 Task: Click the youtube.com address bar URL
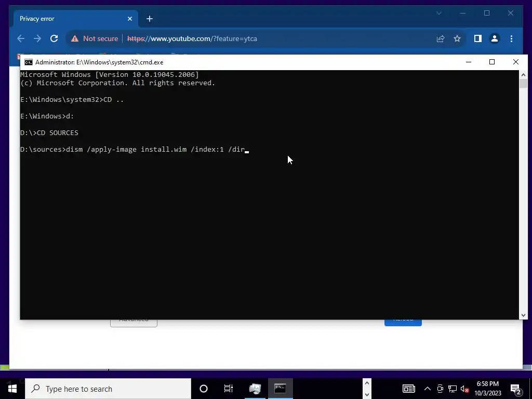192,38
